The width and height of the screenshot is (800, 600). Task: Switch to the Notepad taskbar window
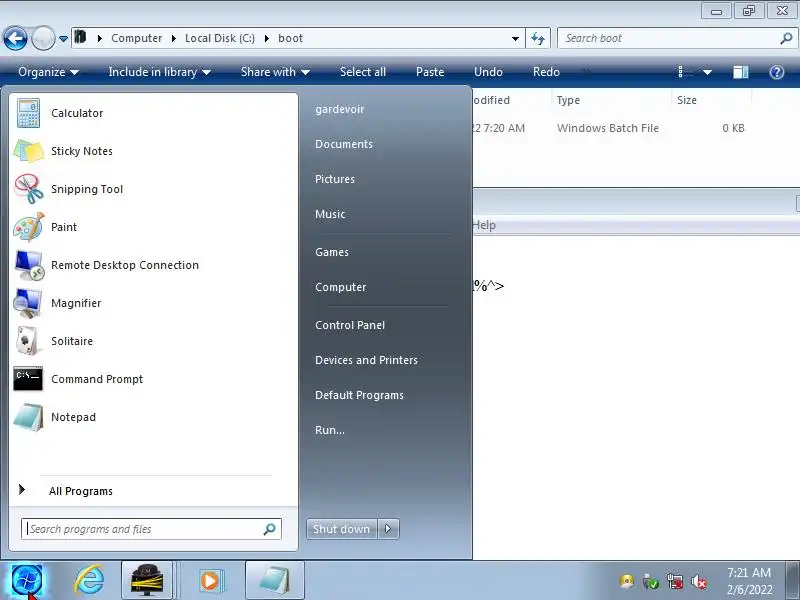click(x=274, y=581)
